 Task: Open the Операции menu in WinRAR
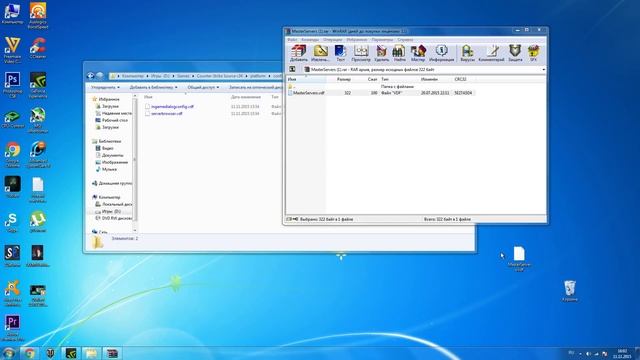tap(333, 40)
